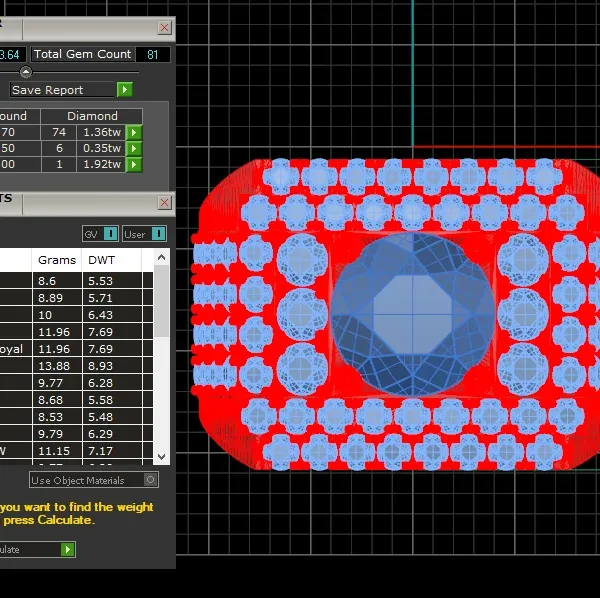
Task: Select the 6.43 DWT cell
Action: tap(112, 315)
